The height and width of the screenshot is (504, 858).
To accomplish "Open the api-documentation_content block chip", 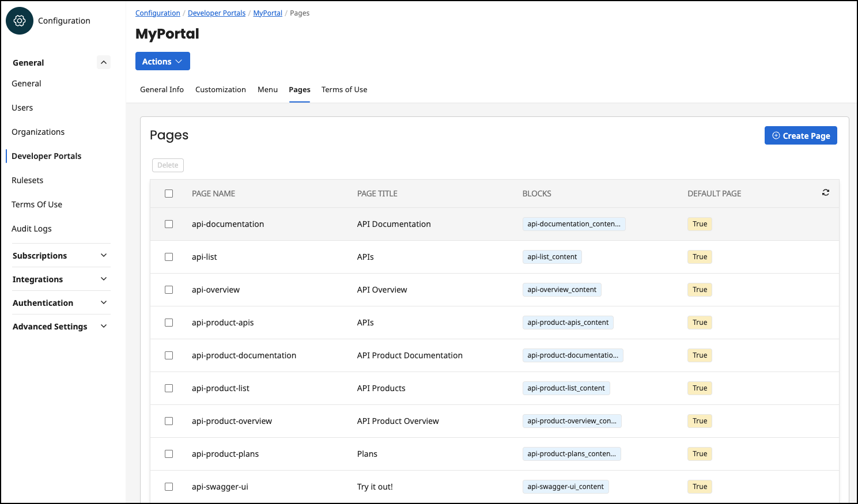I will 573,224.
